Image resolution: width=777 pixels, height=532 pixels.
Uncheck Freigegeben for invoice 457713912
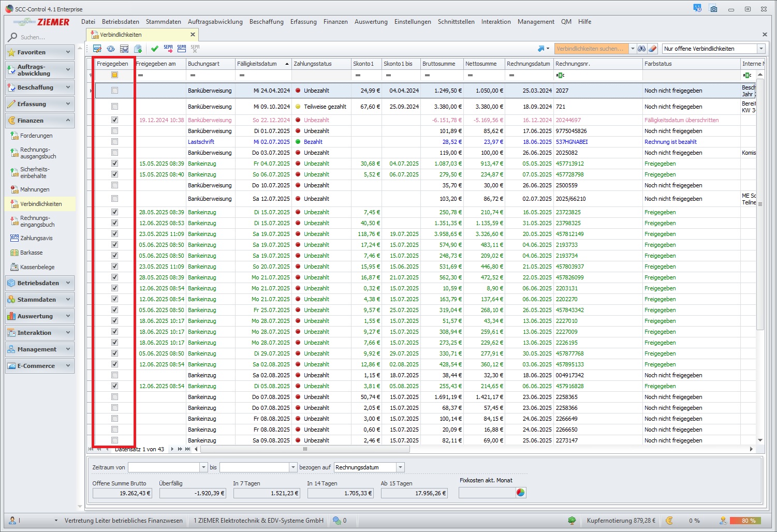(115, 164)
